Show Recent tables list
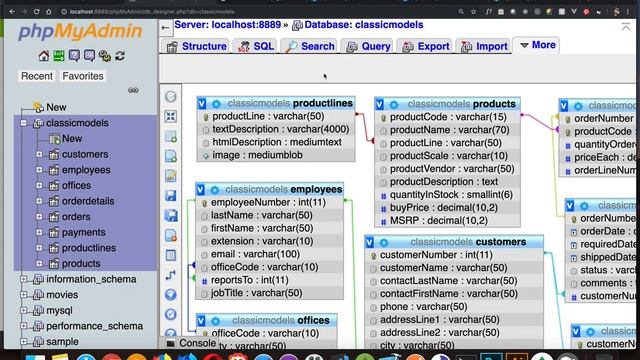This screenshot has height=360, width=640. pyautogui.click(x=37, y=76)
